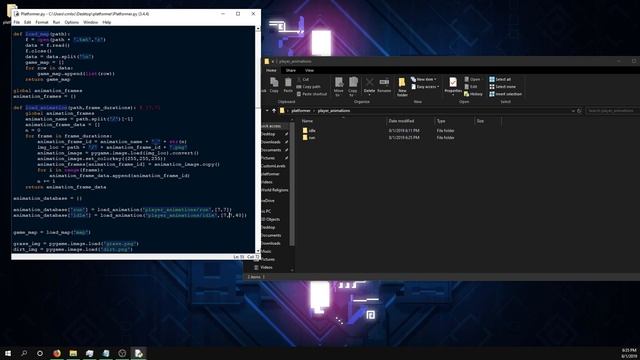
Task: Open the Format menu in IDLE
Action: click(42, 22)
